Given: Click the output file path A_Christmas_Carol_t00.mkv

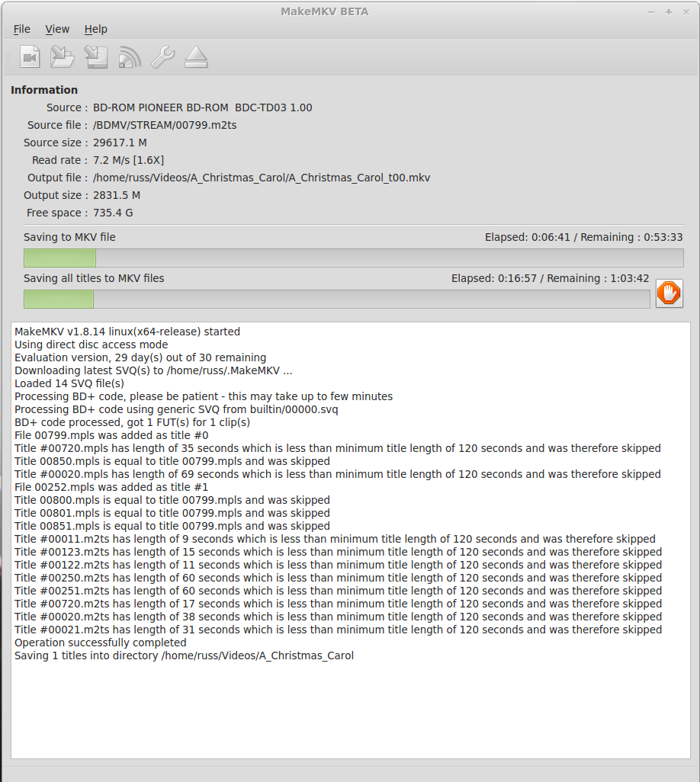Looking at the screenshot, I should (262, 178).
